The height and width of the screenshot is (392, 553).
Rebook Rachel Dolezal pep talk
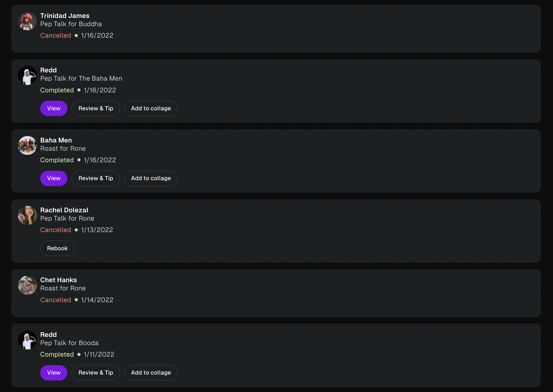pos(57,248)
